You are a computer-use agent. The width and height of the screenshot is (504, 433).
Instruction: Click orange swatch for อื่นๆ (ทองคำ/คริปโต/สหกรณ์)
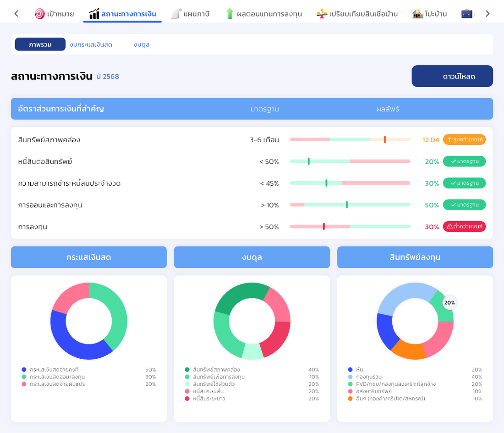pyautogui.click(x=351, y=399)
